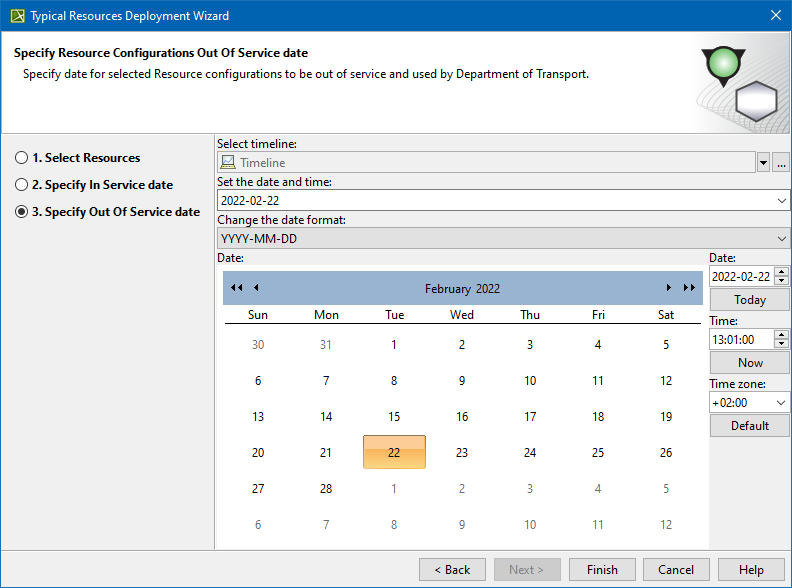
Task: Click the timeline browse ellipsis button
Action: (781, 163)
